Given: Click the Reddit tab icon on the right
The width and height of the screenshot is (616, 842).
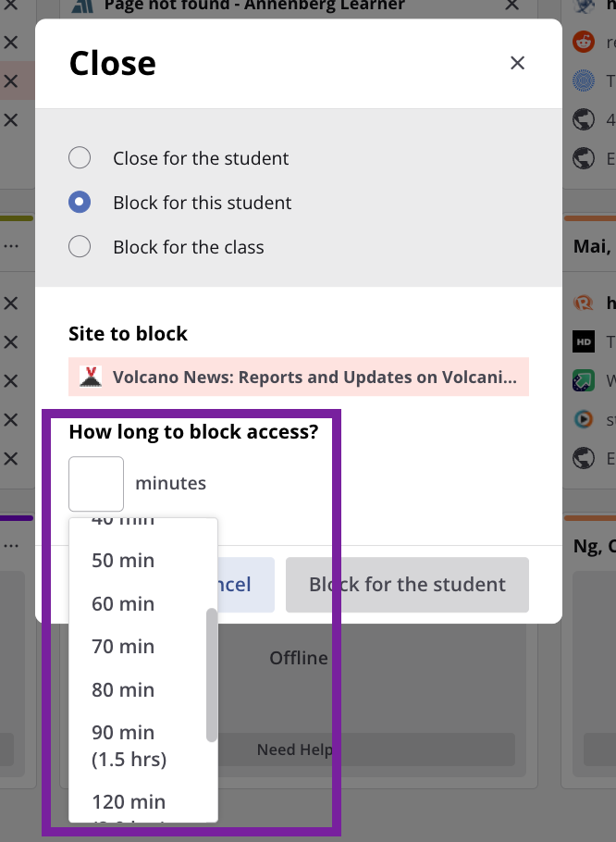Looking at the screenshot, I should pyautogui.click(x=584, y=42).
